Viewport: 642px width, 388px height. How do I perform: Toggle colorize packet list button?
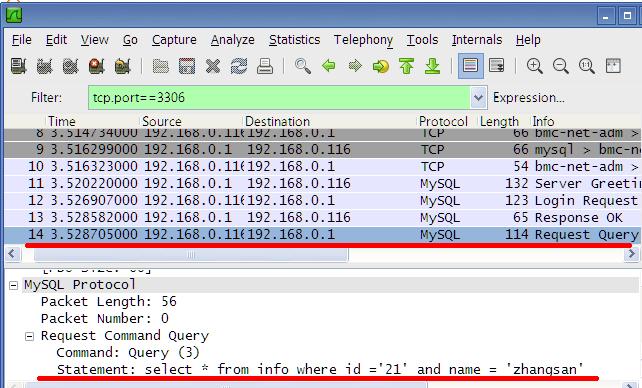470,65
